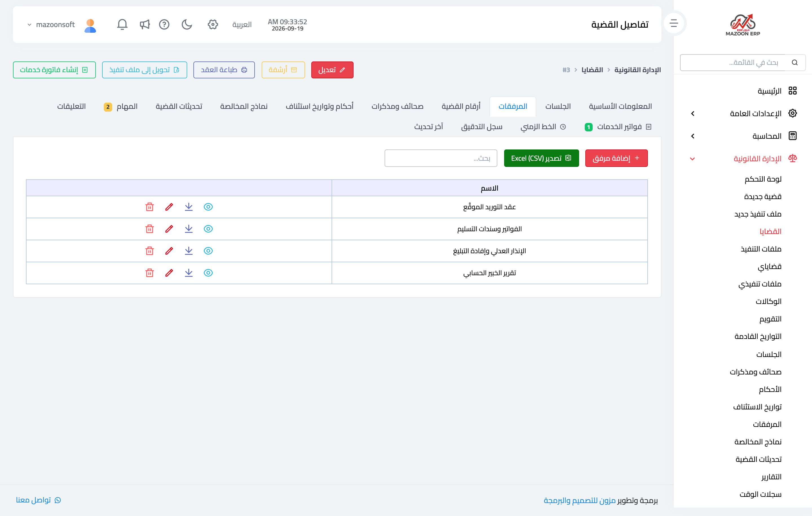
Task: Delete the تقرير الخبير الحسابي attachment
Action: (149, 272)
